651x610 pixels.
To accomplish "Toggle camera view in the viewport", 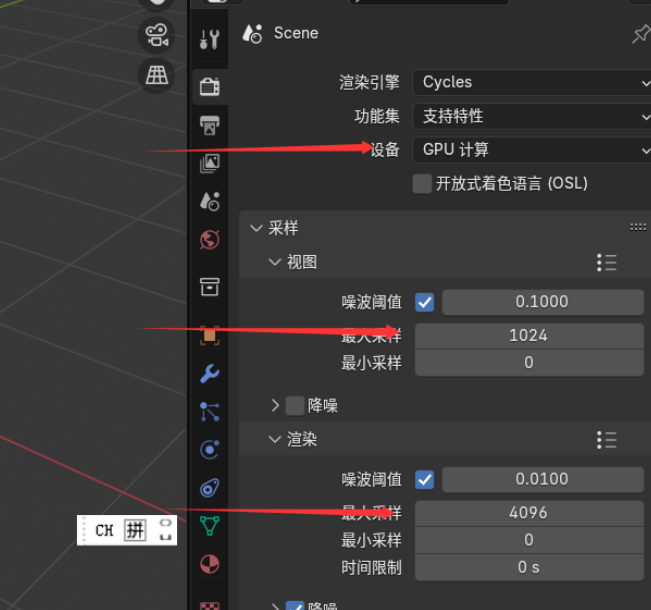I will tap(157, 35).
